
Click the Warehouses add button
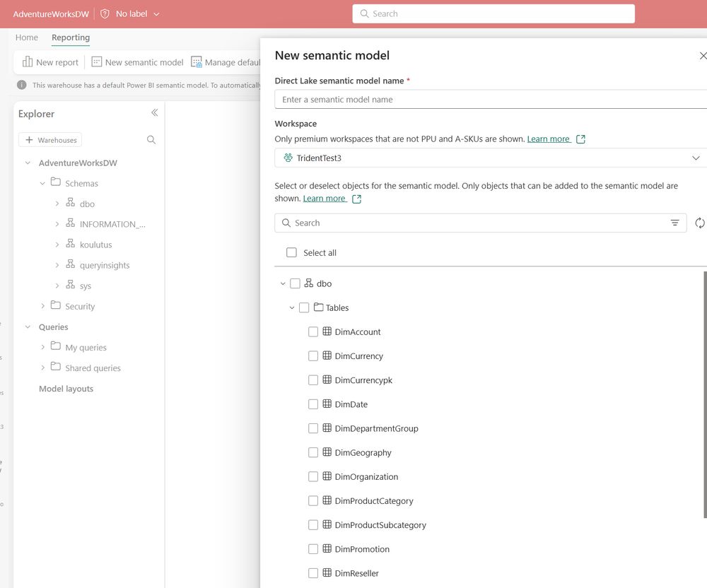point(50,140)
